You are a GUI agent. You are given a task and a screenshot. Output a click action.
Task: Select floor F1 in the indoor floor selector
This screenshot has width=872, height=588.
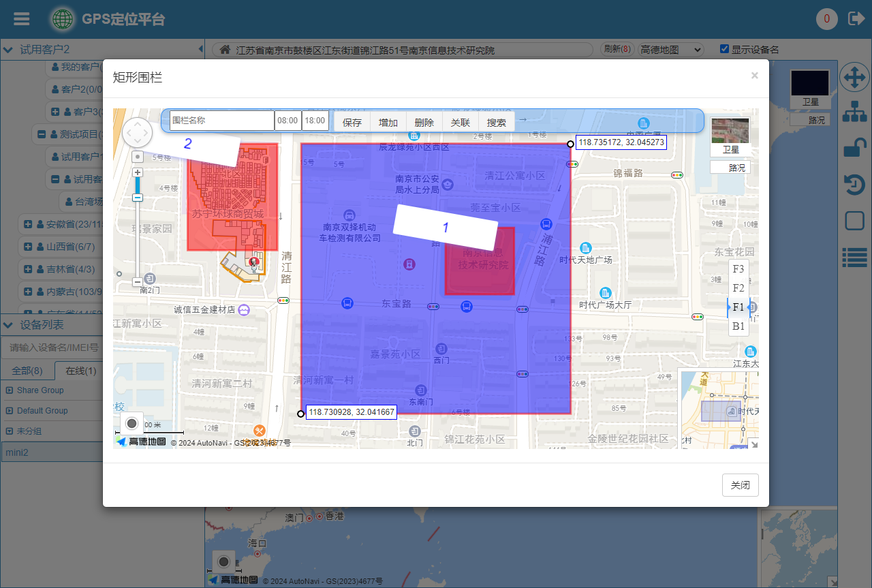(x=738, y=307)
